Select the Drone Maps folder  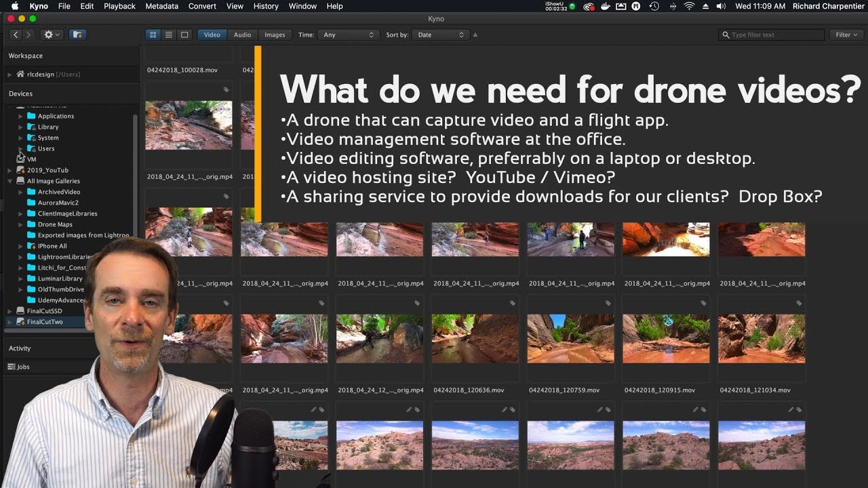point(55,224)
